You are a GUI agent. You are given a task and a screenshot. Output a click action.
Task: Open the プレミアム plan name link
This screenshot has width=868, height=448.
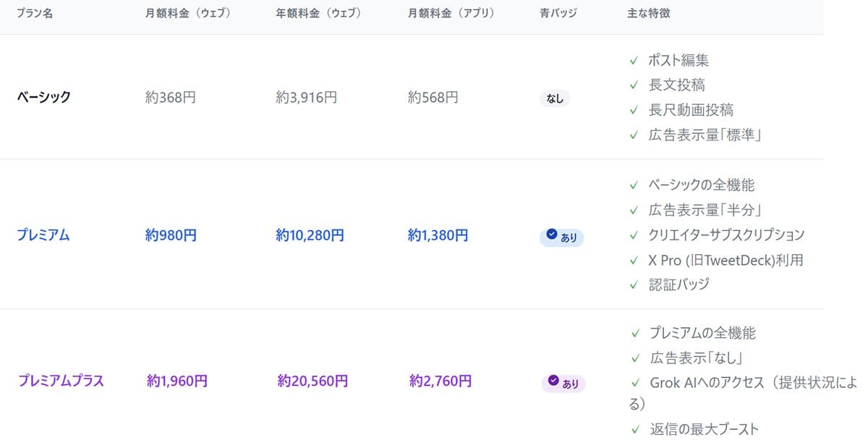pyautogui.click(x=43, y=235)
